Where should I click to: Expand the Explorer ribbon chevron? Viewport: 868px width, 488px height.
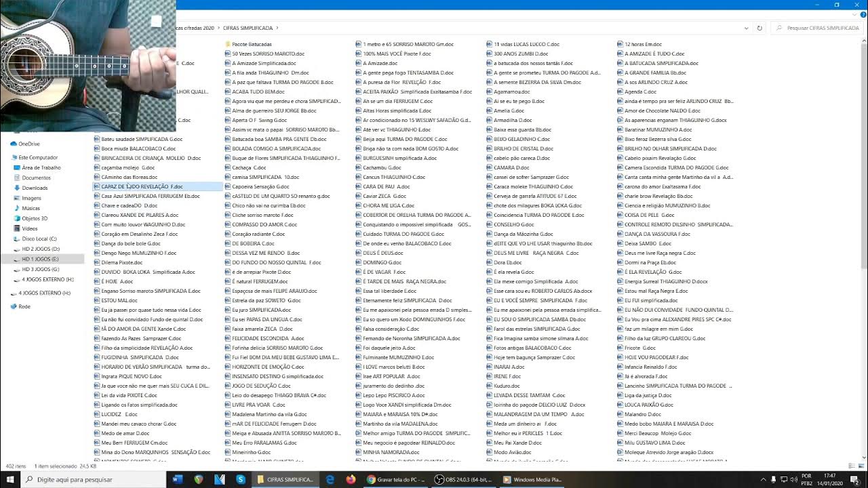click(853, 14)
